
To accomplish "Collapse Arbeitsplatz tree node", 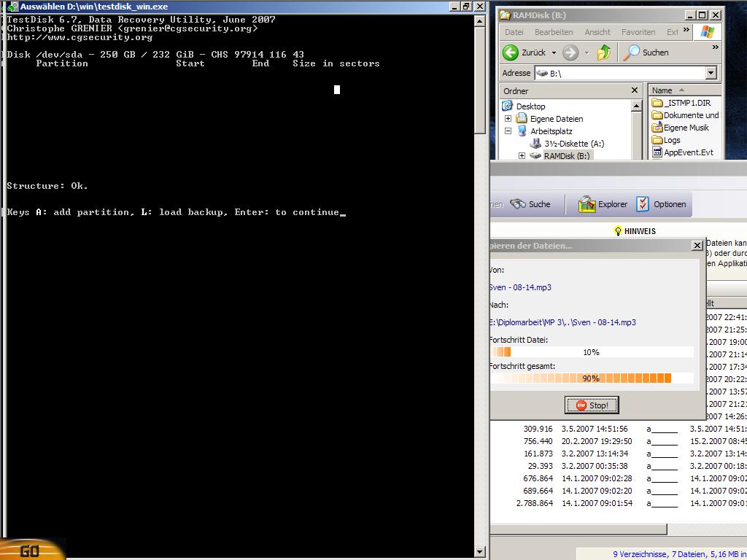I will click(x=508, y=131).
